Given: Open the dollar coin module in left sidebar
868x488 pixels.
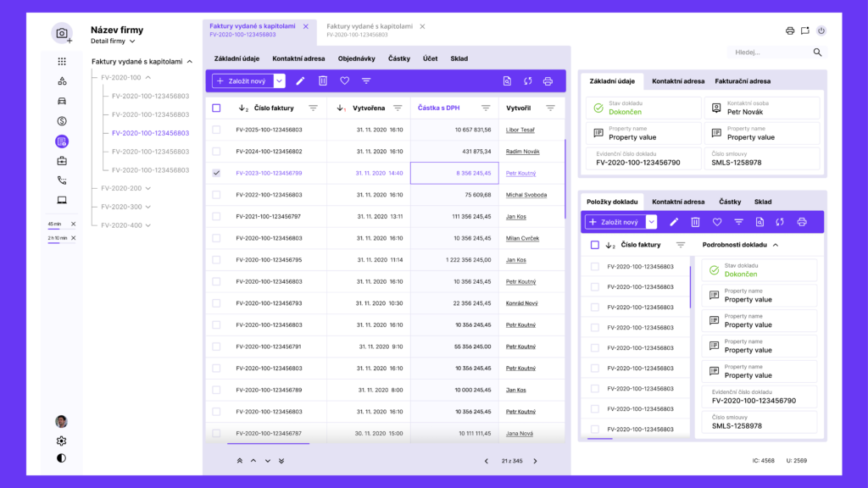Looking at the screenshot, I should 62,121.
